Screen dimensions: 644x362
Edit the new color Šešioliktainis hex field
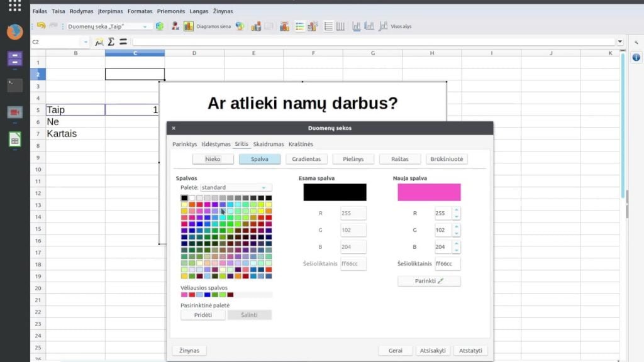(448, 263)
